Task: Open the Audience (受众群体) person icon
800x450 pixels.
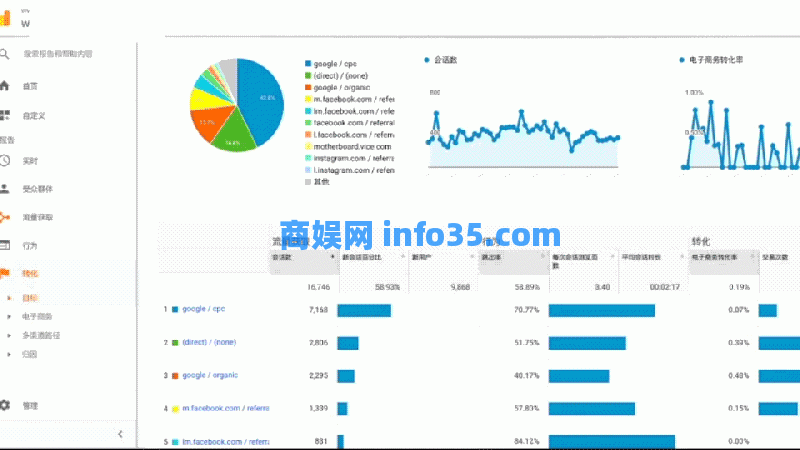Action: coord(5,189)
